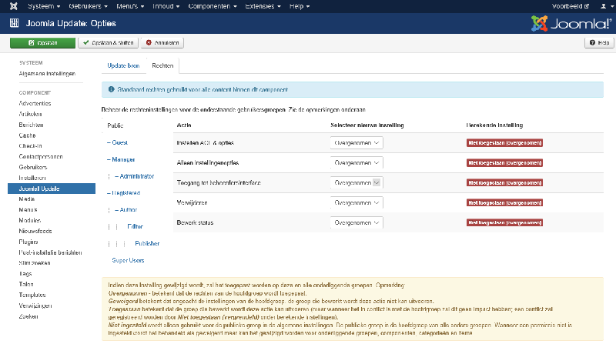Click 'Selecteer nieuwe instelling' column header

pyautogui.click(x=367, y=125)
